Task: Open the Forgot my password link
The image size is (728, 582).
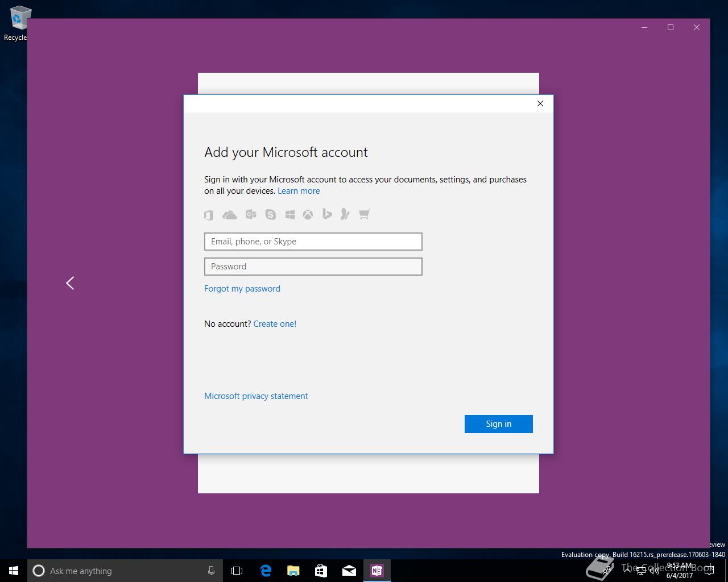Action: [242, 289]
